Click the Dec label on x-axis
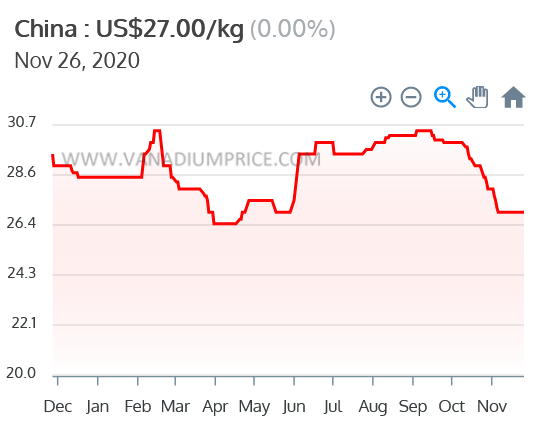This screenshot has width=533, height=432. [x=58, y=407]
